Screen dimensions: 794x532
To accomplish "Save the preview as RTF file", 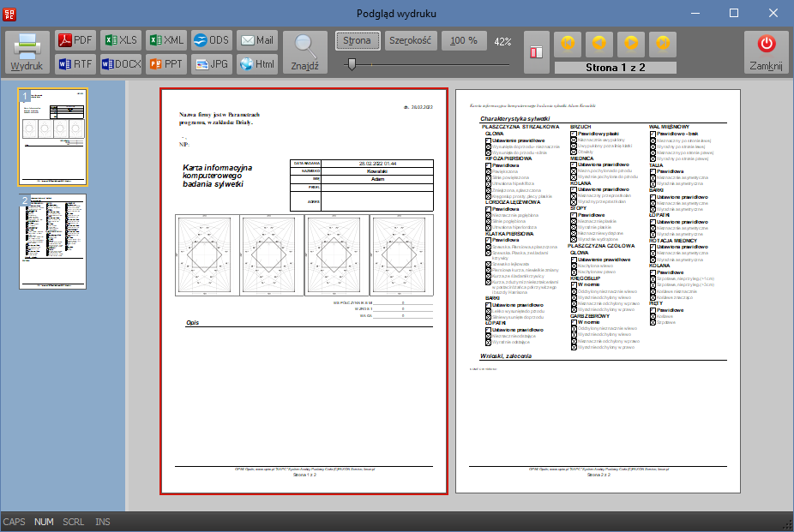I will pos(75,63).
